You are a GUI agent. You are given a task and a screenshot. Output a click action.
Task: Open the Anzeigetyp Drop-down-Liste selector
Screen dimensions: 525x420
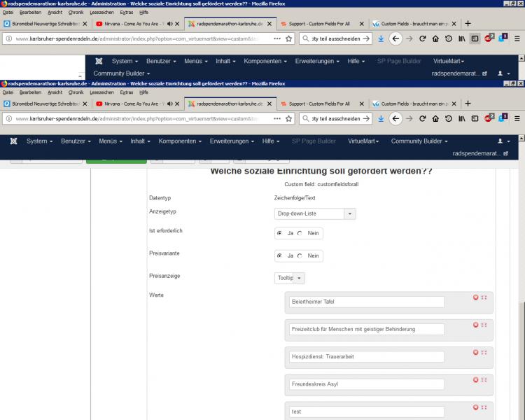(315, 213)
